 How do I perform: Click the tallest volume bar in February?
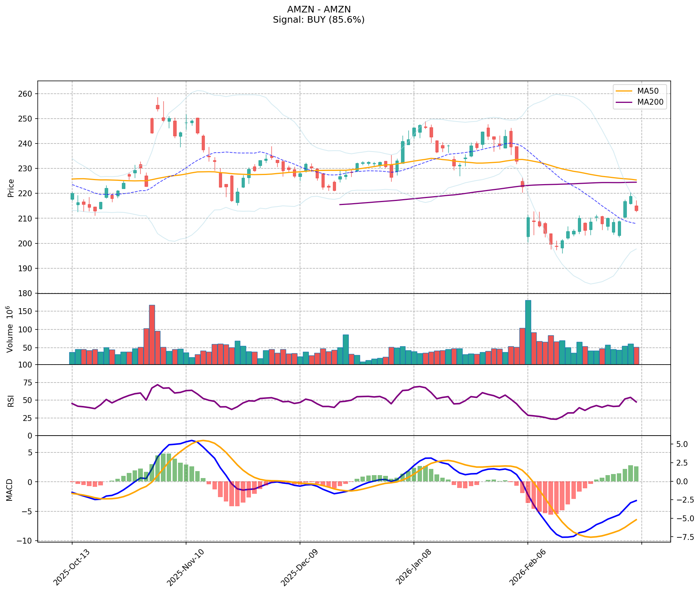(528, 332)
